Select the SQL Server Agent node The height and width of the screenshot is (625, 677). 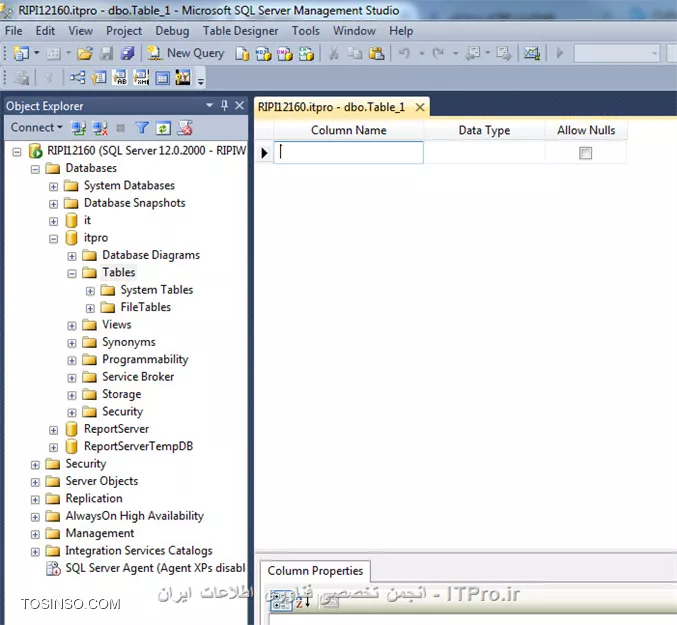point(146,568)
